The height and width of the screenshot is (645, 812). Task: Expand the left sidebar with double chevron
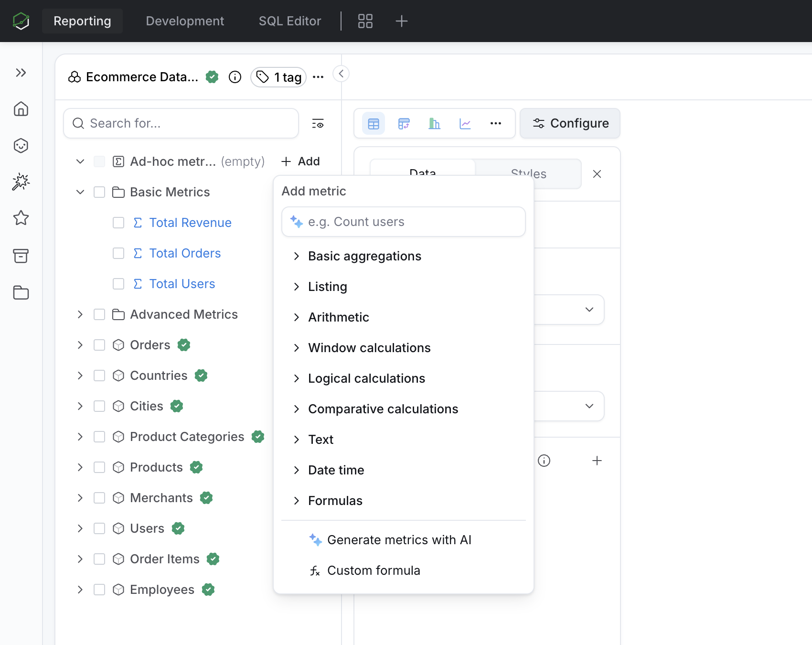(21, 73)
